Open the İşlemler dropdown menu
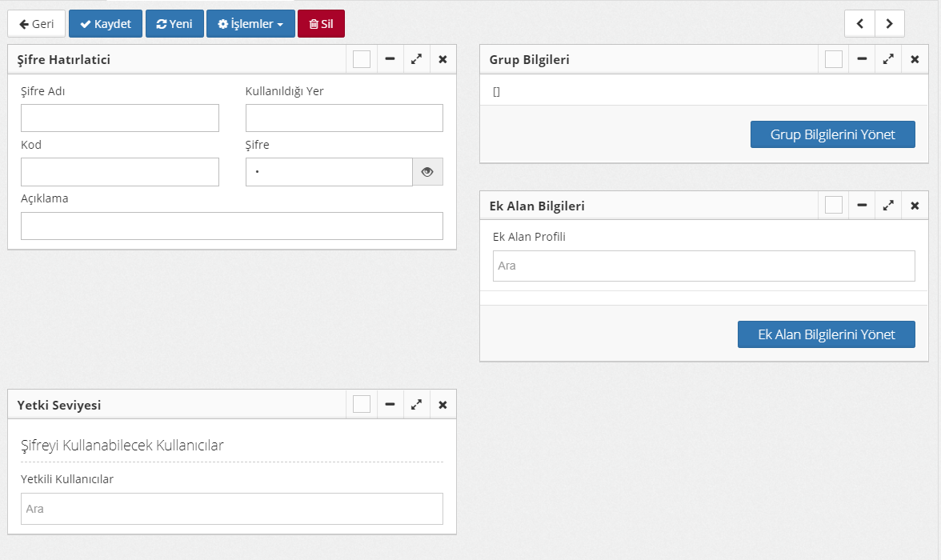The width and height of the screenshot is (941, 560). (x=250, y=24)
